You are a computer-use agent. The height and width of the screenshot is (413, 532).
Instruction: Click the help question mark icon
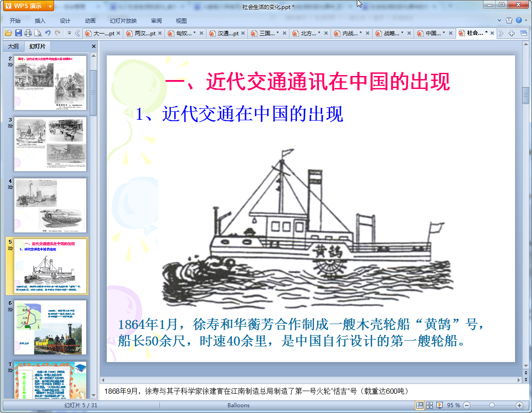519,21
